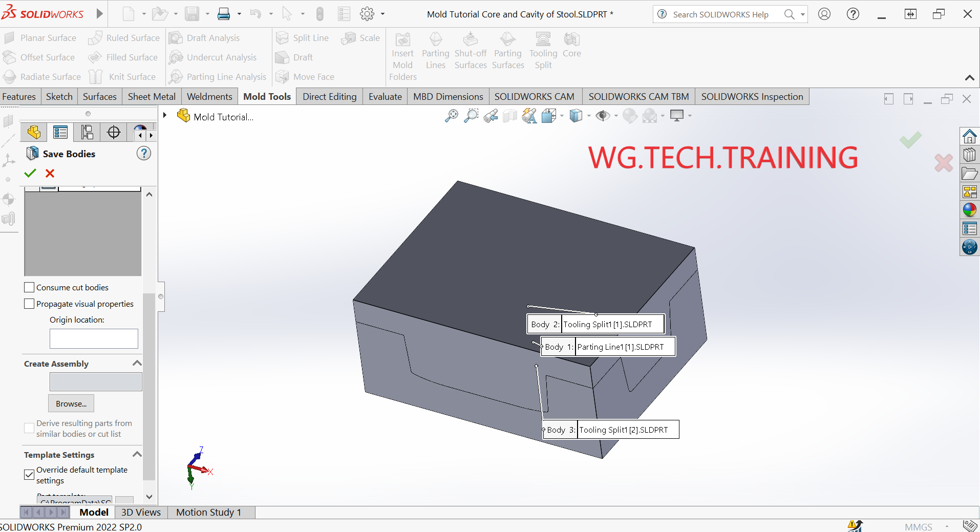Switch to the Surfaces tab
This screenshot has width=980, height=532.
coord(100,96)
